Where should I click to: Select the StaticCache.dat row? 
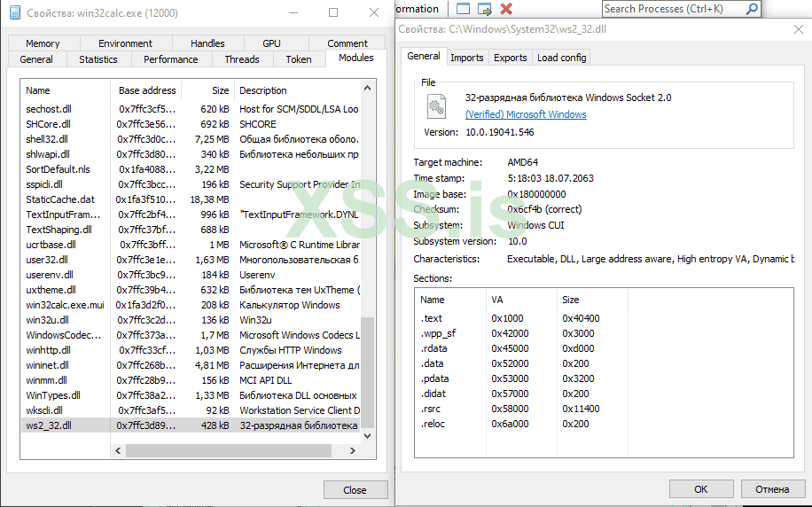click(192, 199)
